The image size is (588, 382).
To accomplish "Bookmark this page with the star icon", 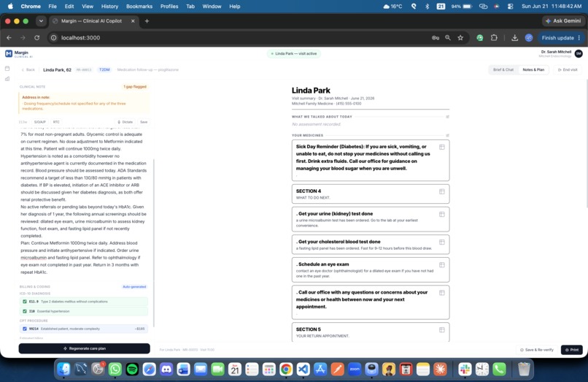I will tap(460, 37).
